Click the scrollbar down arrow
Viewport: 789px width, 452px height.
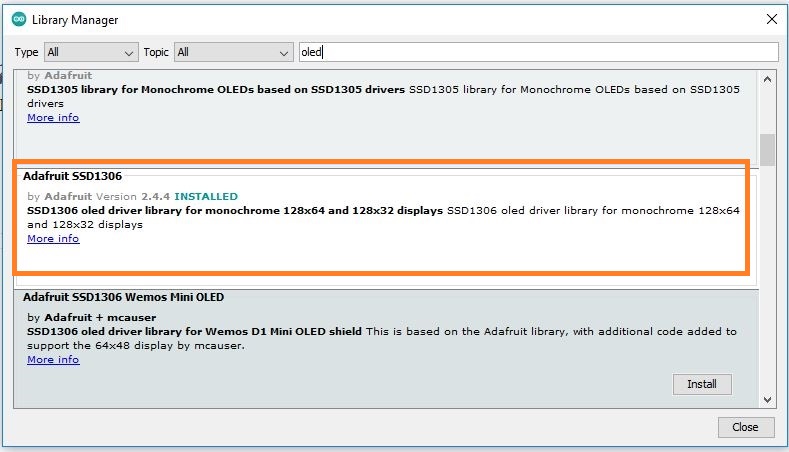click(767, 398)
